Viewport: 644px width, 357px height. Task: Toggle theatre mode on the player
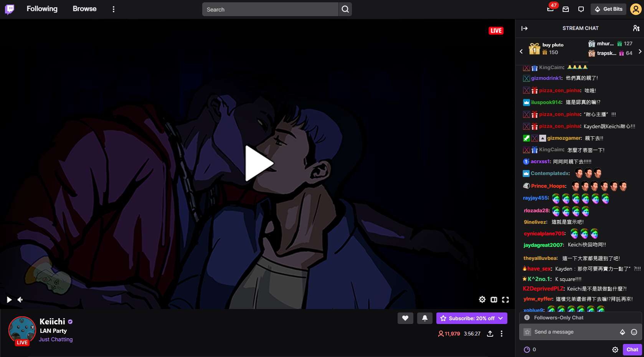pyautogui.click(x=494, y=299)
